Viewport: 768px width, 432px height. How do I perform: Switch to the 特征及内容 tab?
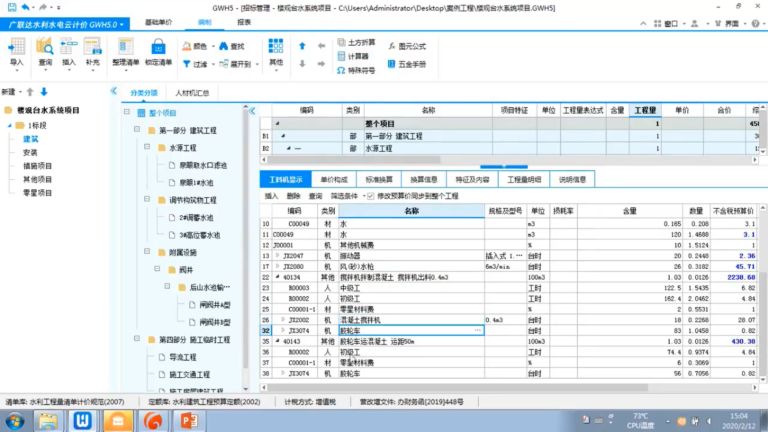(x=473, y=180)
